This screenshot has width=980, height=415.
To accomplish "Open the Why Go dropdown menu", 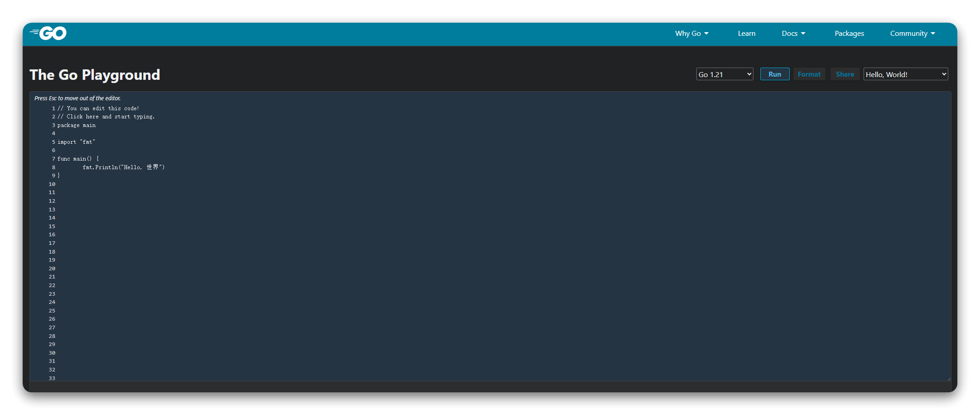I will (691, 34).
